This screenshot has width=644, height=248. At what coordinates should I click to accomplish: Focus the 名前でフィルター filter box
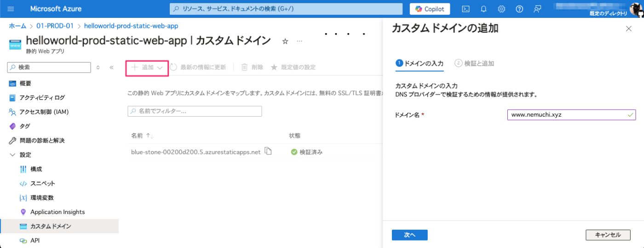(195, 111)
